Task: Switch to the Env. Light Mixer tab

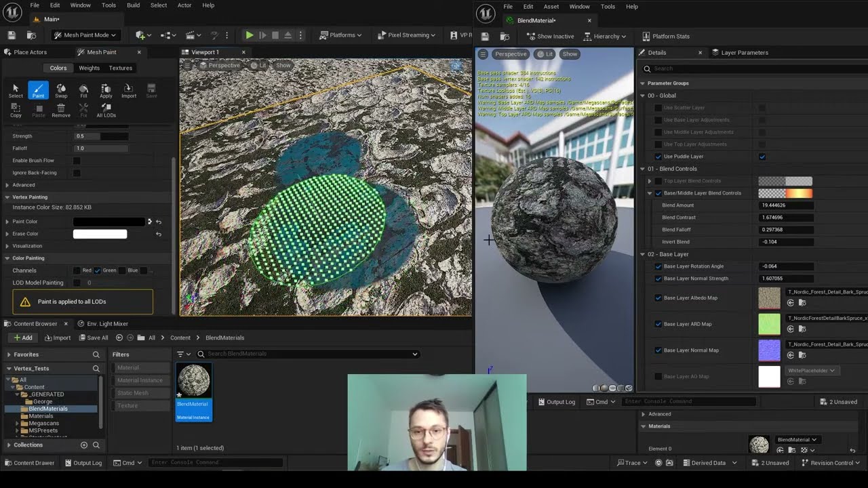Action: tap(102, 324)
